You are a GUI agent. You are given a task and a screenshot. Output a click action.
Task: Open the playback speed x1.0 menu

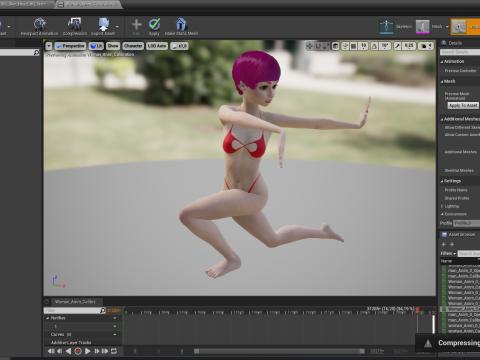tap(179, 46)
